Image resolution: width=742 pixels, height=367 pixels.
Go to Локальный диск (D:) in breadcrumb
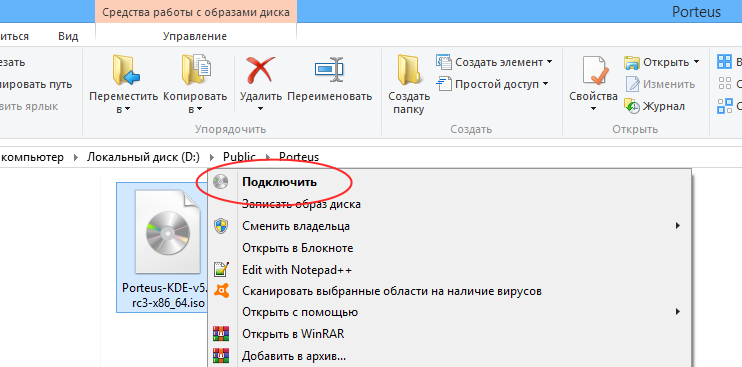click(x=143, y=157)
